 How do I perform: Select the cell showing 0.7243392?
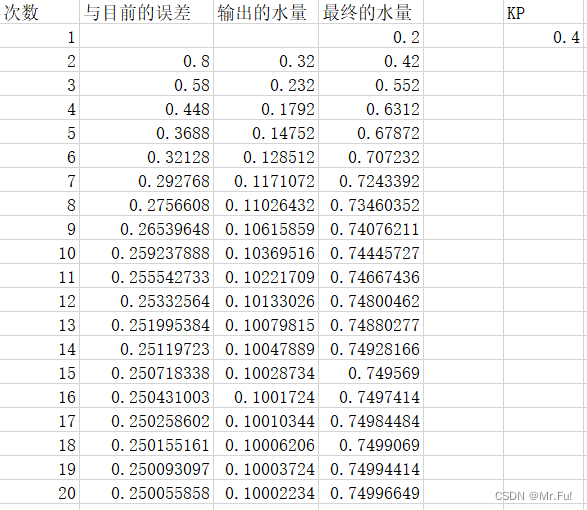pos(371,180)
